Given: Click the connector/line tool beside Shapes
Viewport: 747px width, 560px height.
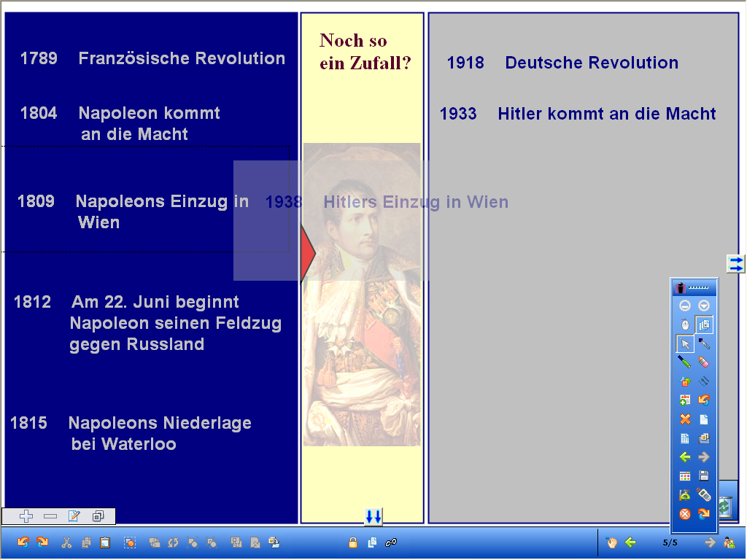Looking at the screenshot, I should (704, 381).
